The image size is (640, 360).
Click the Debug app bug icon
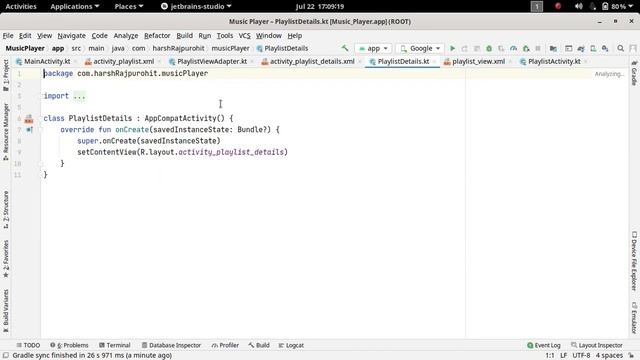pos(489,48)
